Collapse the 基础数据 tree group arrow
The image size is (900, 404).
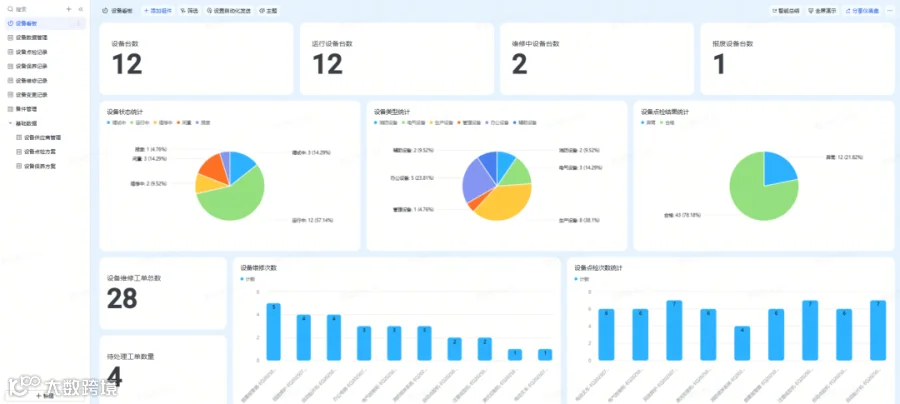(10, 123)
